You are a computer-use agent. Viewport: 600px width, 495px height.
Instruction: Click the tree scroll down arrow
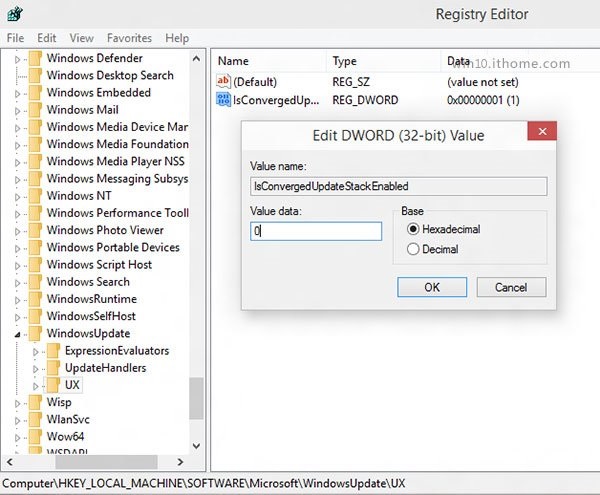coord(196,446)
